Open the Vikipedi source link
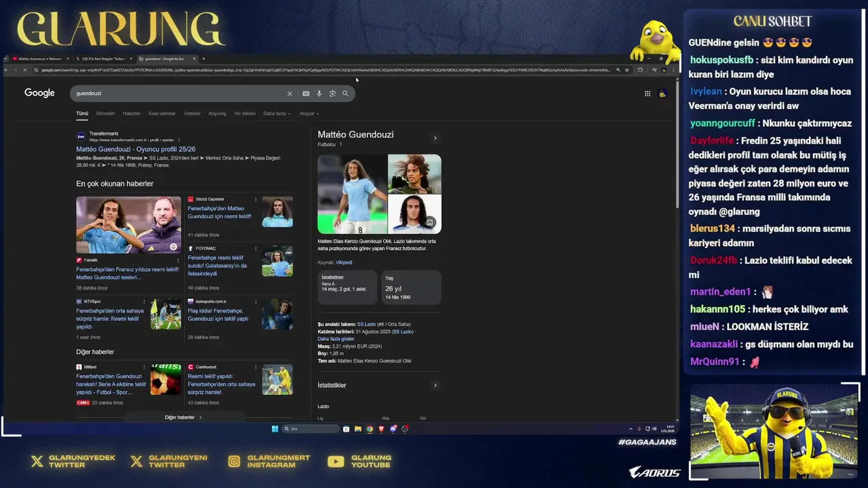The width and height of the screenshot is (868, 488). click(344, 262)
